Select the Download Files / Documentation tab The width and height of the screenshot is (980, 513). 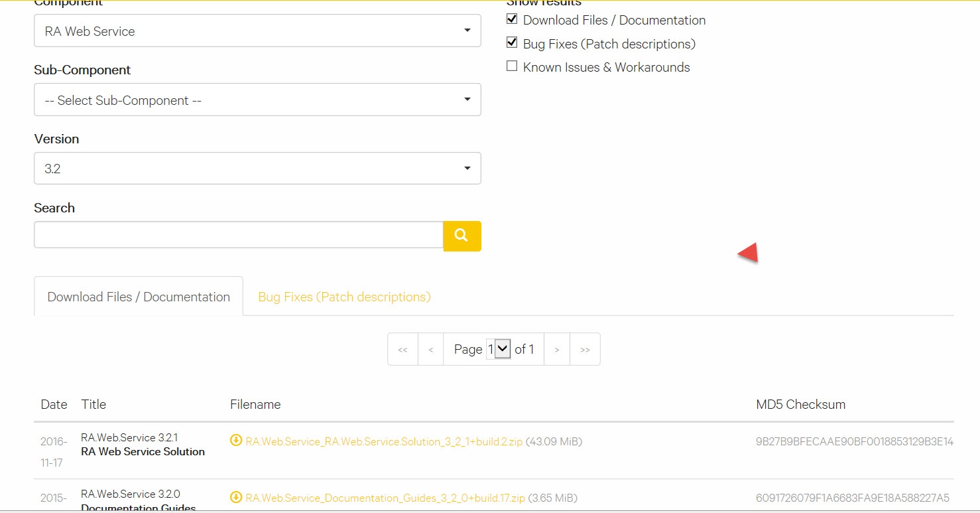137,297
